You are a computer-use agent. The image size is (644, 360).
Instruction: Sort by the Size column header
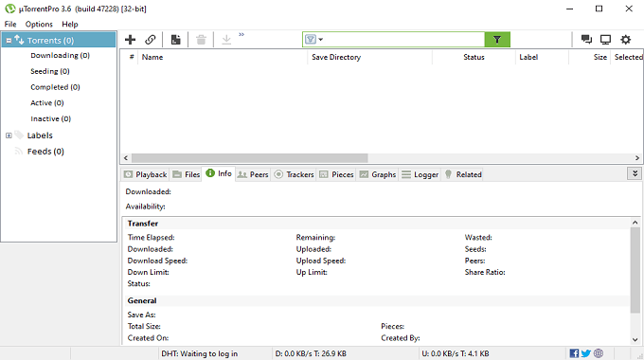600,57
